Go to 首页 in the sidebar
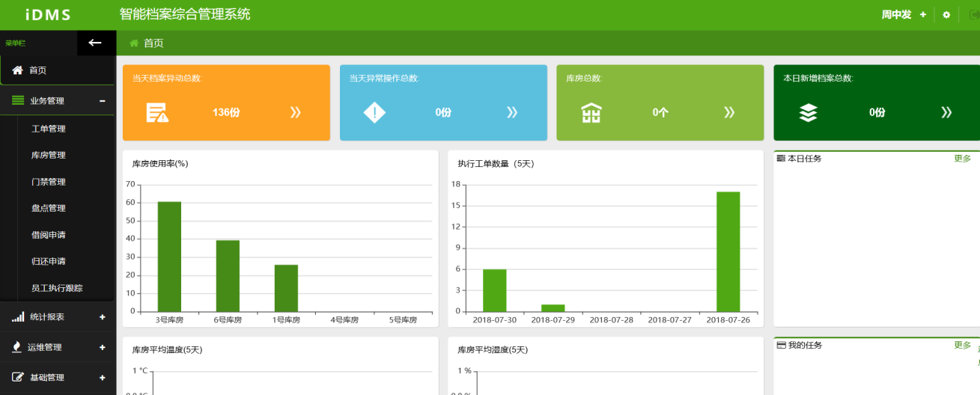980x395 pixels. click(37, 70)
